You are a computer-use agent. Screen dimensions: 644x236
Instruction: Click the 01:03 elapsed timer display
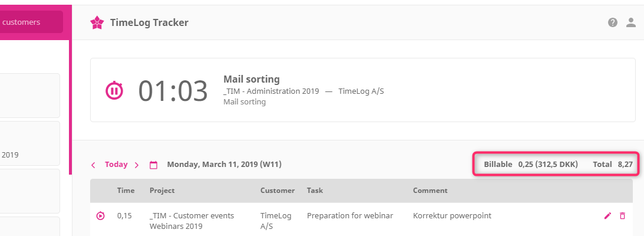coord(173,91)
